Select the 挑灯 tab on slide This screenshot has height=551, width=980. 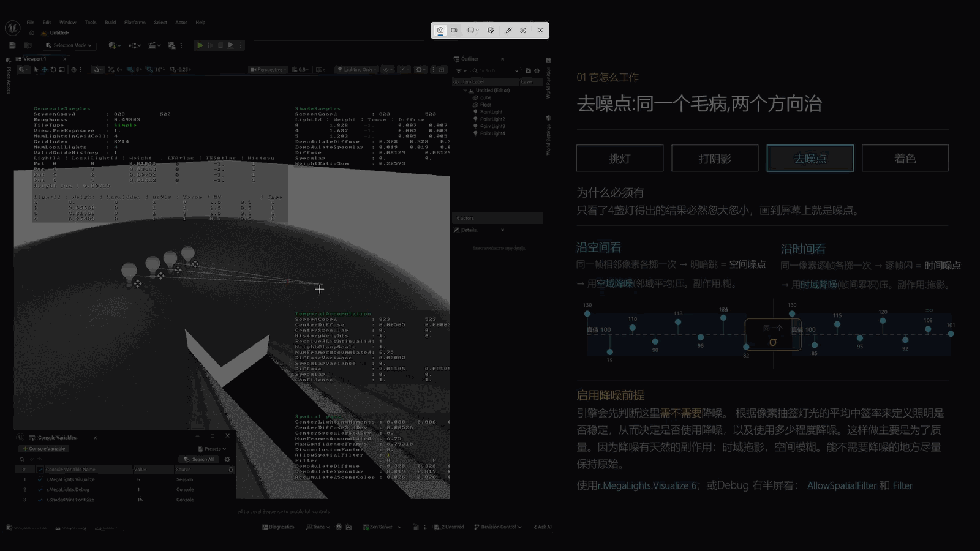click(619, 159)
